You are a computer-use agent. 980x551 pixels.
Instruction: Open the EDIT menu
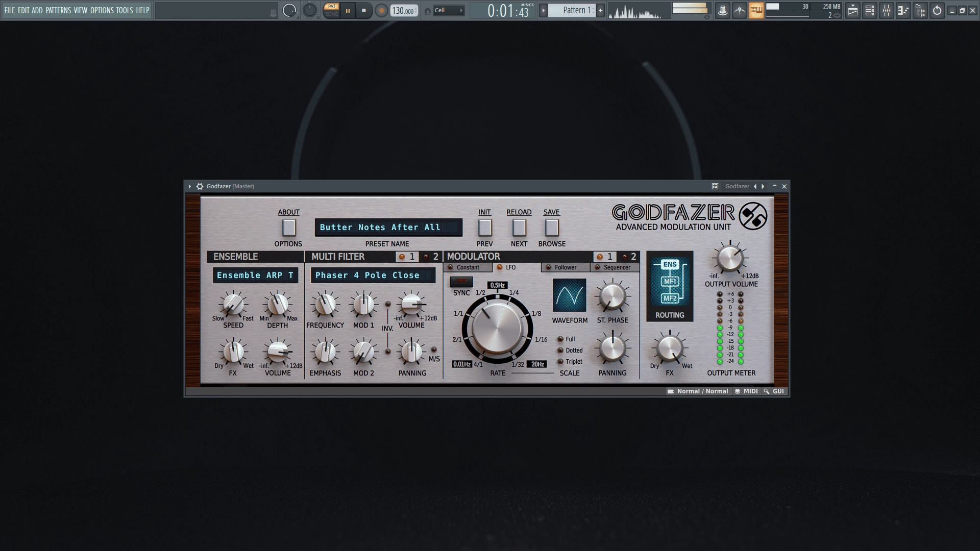tap(23, 10)
